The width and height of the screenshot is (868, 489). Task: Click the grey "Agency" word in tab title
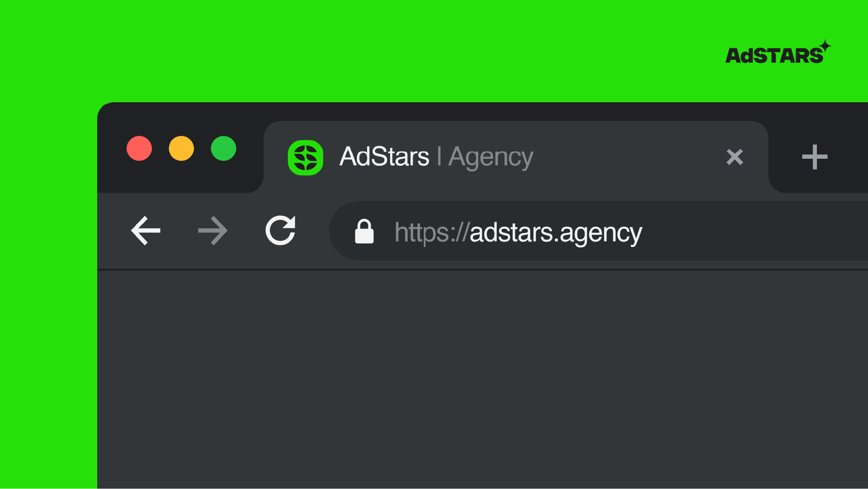(491, 157)
